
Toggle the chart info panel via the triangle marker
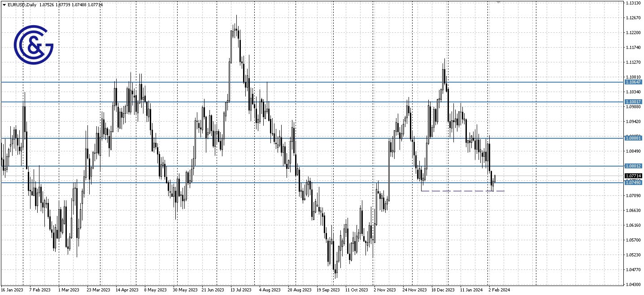(4, 5)
